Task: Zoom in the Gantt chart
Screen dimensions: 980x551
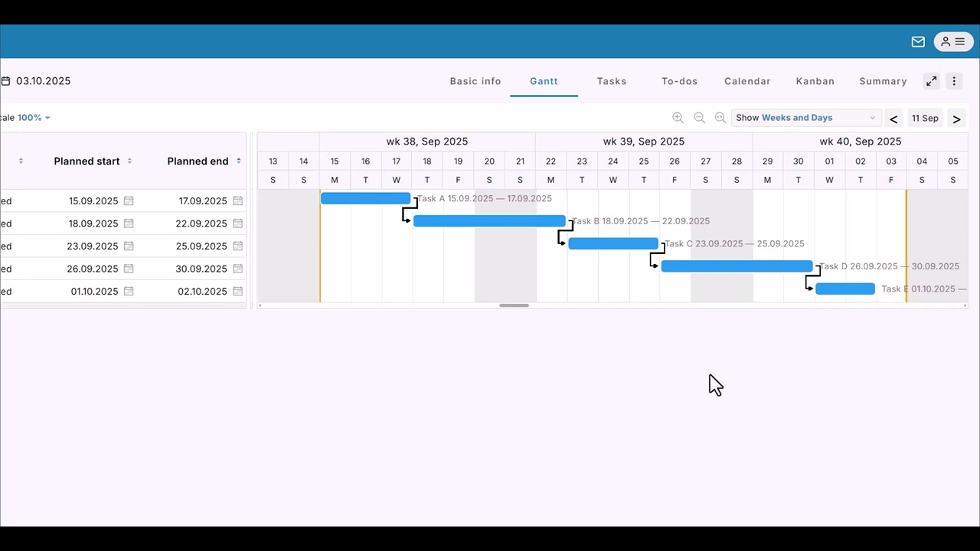Action: tap(678, 118)
